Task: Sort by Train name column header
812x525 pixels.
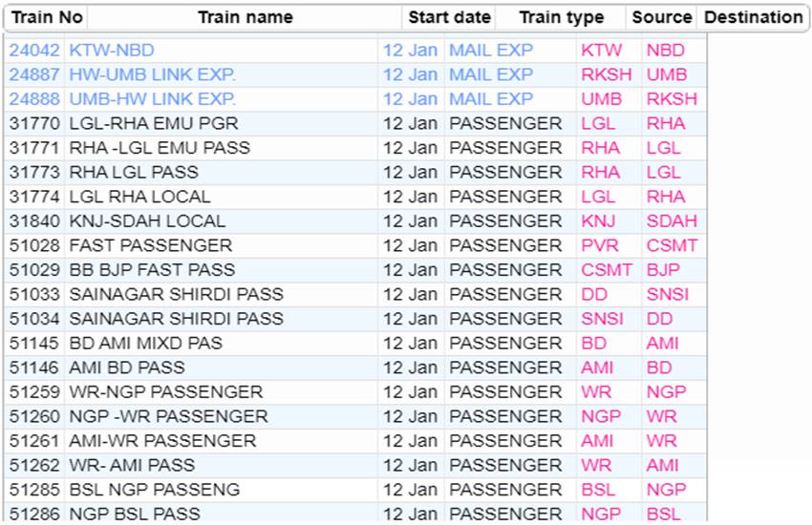Action: click(245, 17)
